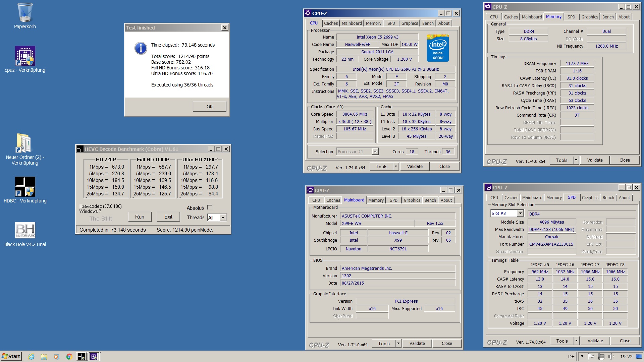
Task: Click the Level 3 cache value 45 MBytes
Action: coord(417,136)
